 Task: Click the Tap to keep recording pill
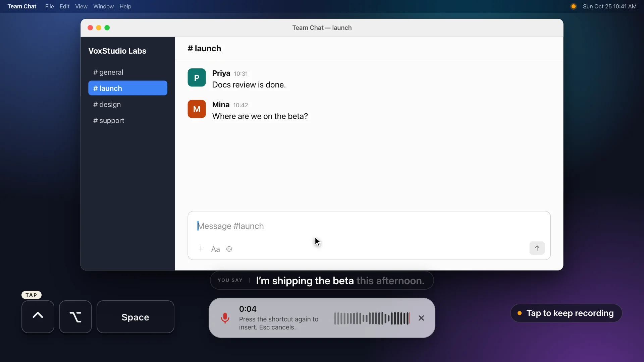click(566, 313)
